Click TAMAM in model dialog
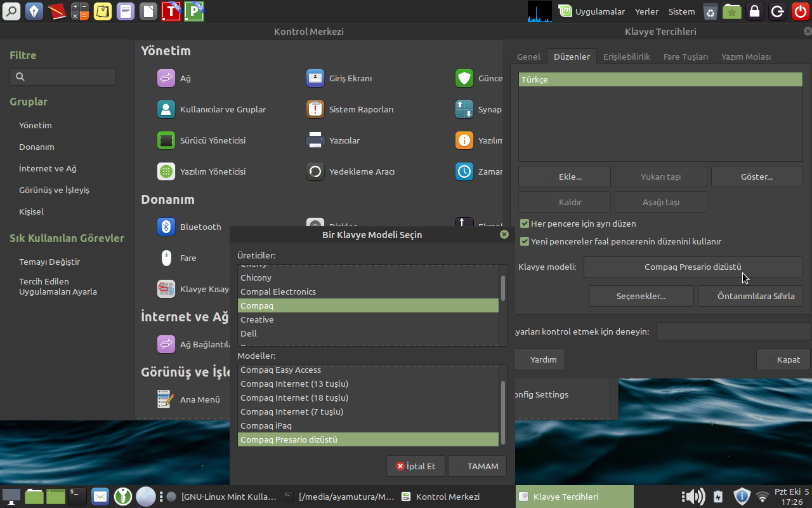This screenshot has width=812, height=508. [478, 466]
